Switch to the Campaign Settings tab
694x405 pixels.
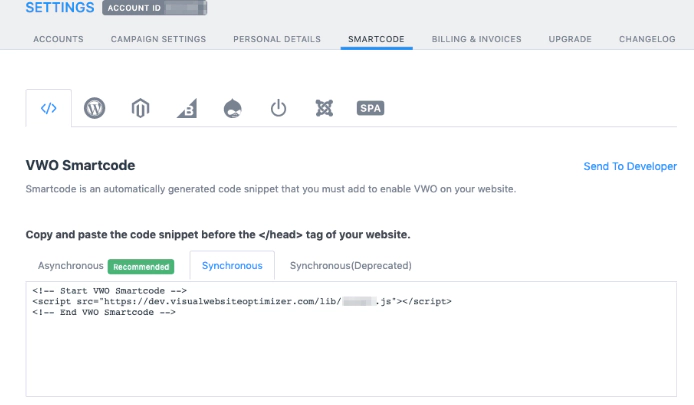coord(158,39)
